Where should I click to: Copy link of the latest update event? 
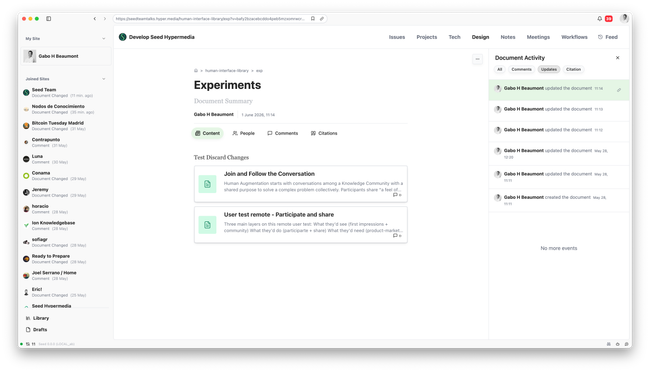point(619,90)
